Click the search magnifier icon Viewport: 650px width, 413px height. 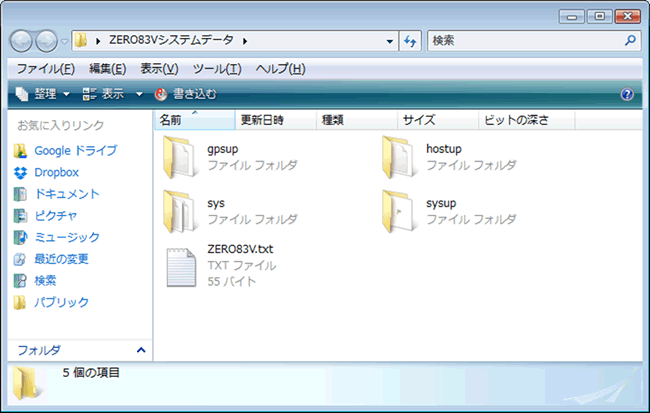pyautogui.click(x=630, y=41)
